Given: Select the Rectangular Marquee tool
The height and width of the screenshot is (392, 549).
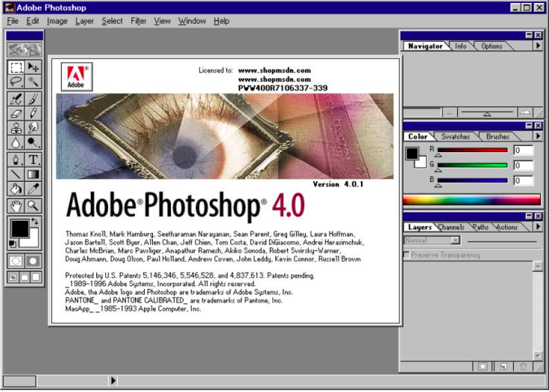Looking at the screenshot, I should [16, 67].
